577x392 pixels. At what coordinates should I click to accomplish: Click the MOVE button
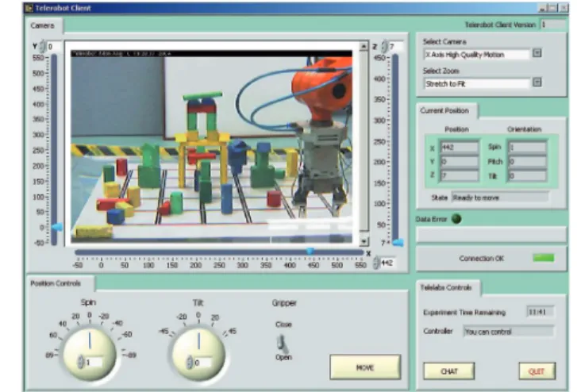coord(365,367)
